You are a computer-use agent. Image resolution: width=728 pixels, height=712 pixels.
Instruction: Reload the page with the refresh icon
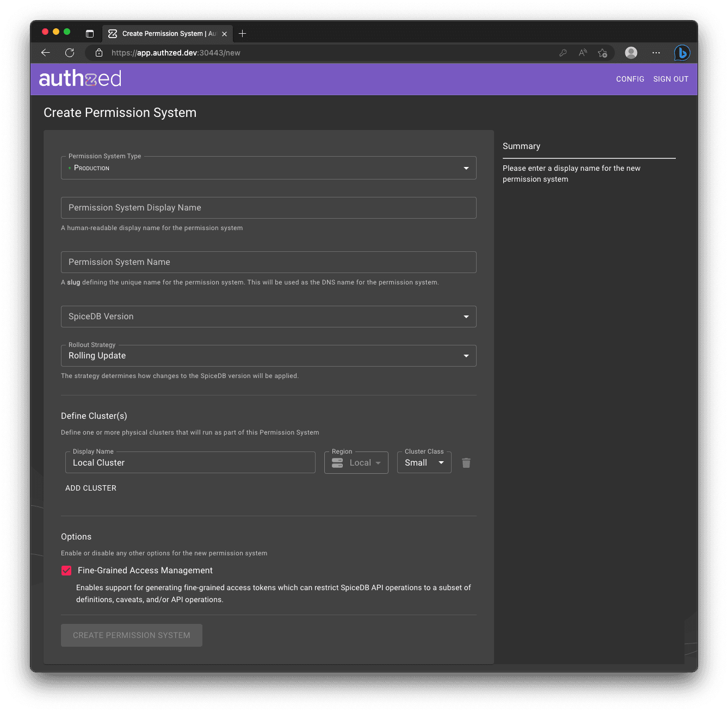[x=70, y=53]
